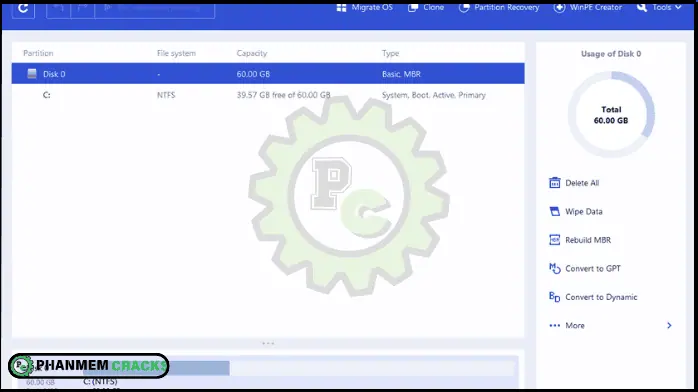Click the three-dot panel splitter handle
Viewport: 698px width, 392px height.
coord(268,344)
